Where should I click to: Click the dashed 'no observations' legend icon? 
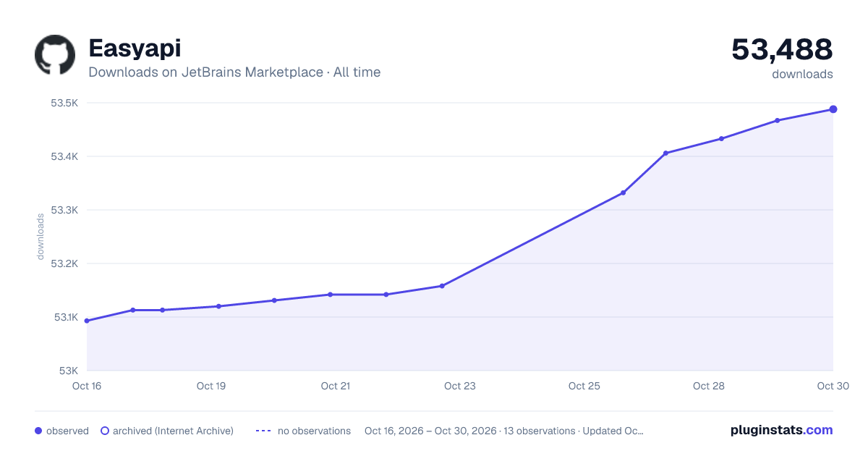coord(263,431)
